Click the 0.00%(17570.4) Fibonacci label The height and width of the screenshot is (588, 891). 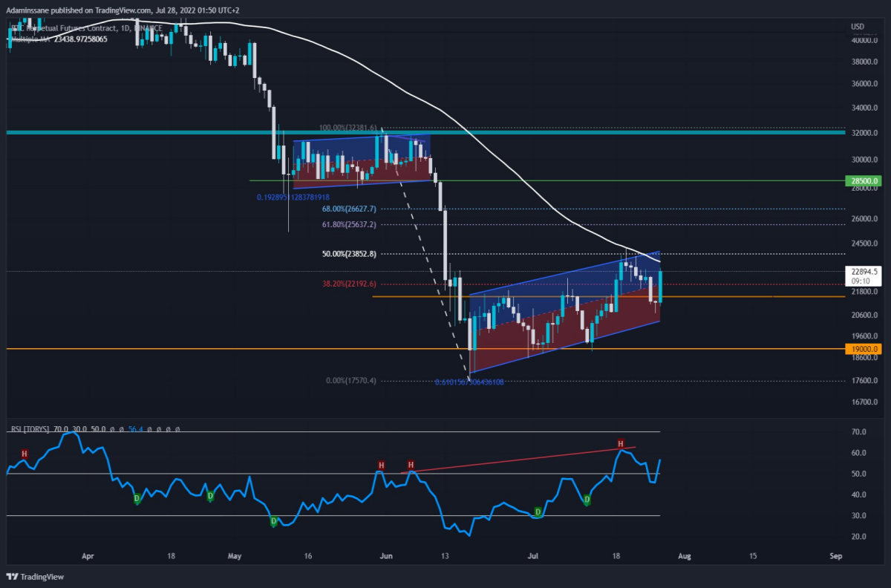click(x=351, y=380)
